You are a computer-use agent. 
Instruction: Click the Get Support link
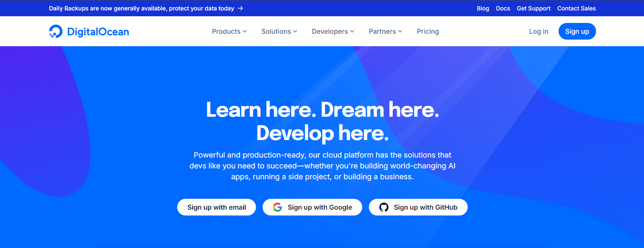[x=534, y=8]
